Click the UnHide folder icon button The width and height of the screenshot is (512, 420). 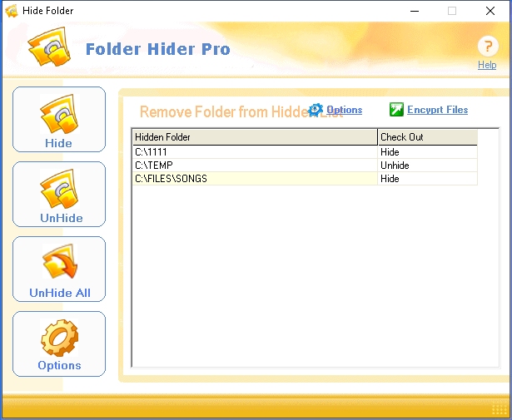click(59, 189)
